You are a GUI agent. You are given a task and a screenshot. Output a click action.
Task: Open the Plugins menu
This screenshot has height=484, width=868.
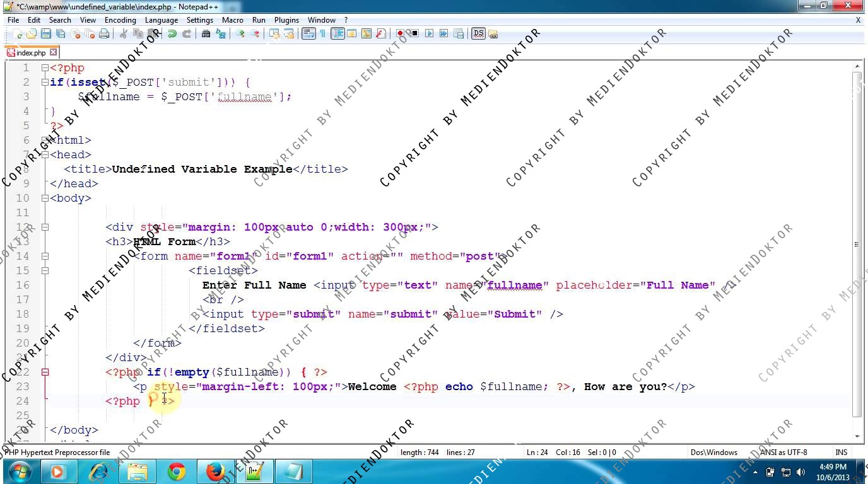click(286, 20)
